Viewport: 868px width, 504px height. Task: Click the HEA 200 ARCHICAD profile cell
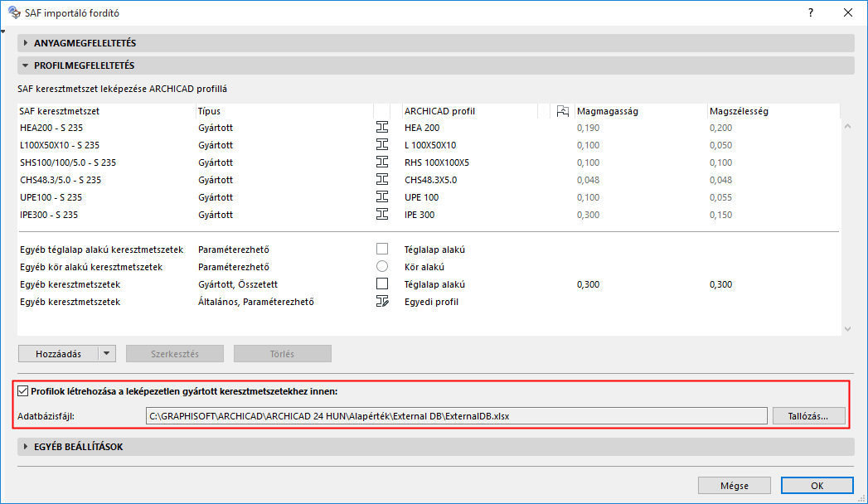422,128
